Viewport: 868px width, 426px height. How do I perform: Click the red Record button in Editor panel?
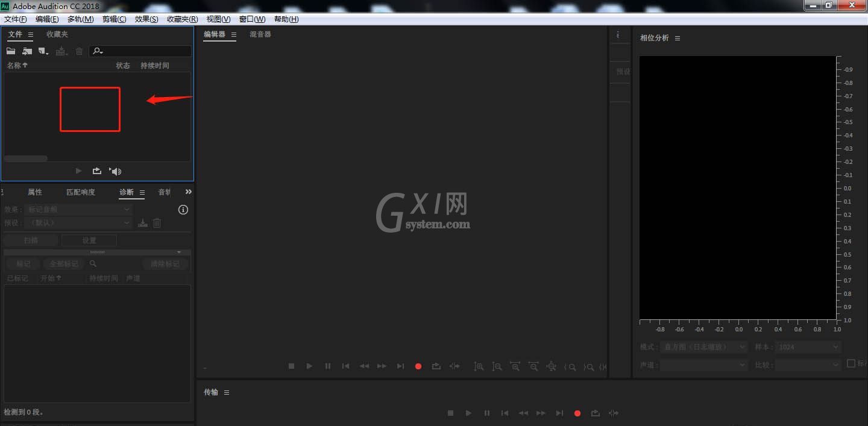[x=418, y=366]
